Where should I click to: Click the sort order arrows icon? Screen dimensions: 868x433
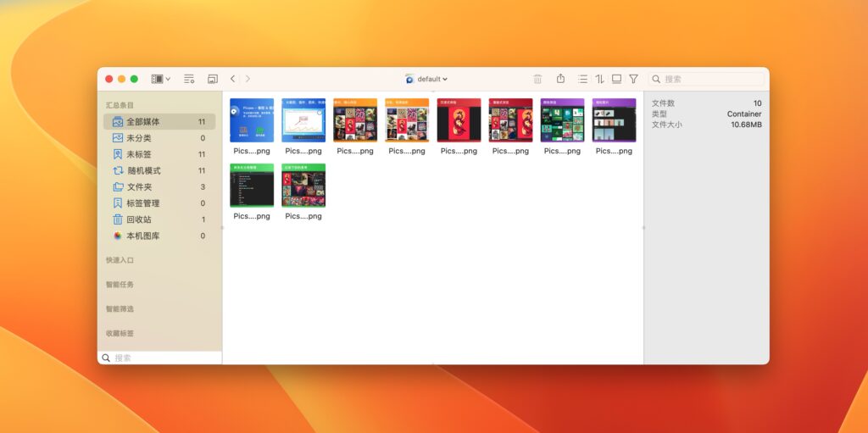[x=599, y=79]
